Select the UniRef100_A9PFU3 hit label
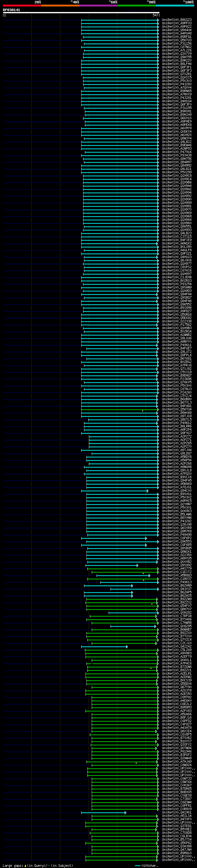The width and height of the screenshot is (197, 868). (x=177, y=23)
